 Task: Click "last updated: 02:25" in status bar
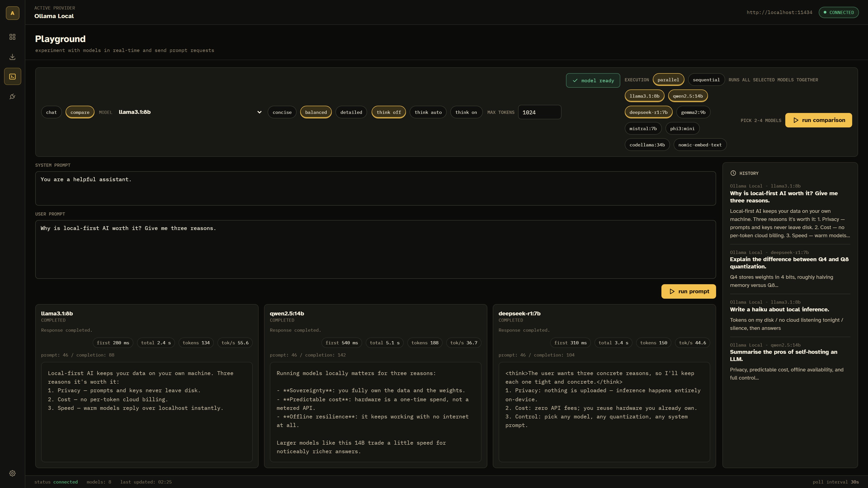pyautogui.click(x=146, y=482)
